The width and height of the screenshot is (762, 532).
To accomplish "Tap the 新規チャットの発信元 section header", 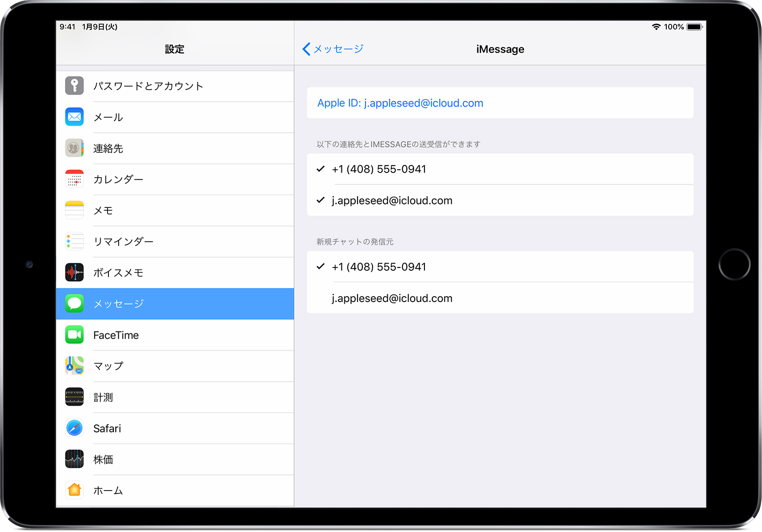I will click(355, 242).
